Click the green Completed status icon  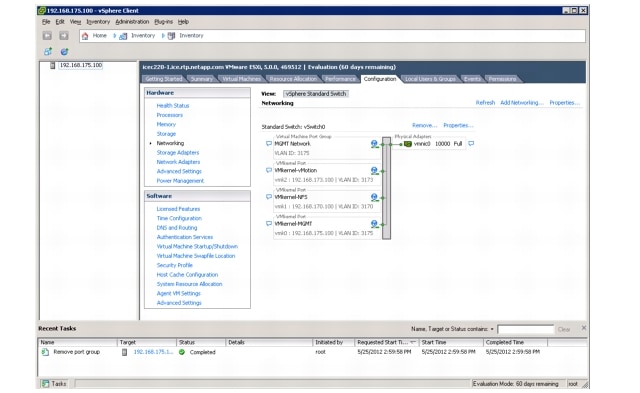tap(182, 352)
